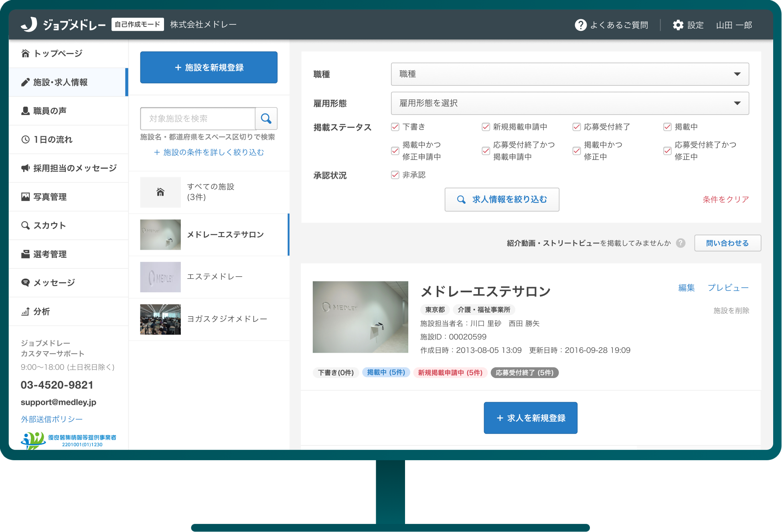Click 条件をクリア link
Image resolution: width=782 pixels, height=532 pixels.
pos(725,199)
